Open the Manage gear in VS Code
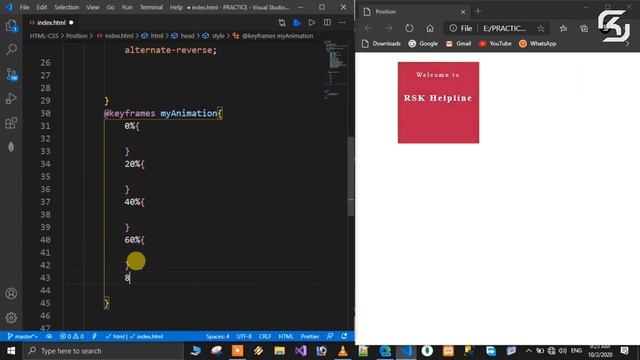The width and height of the screenshot is (640, 360). 11,318
